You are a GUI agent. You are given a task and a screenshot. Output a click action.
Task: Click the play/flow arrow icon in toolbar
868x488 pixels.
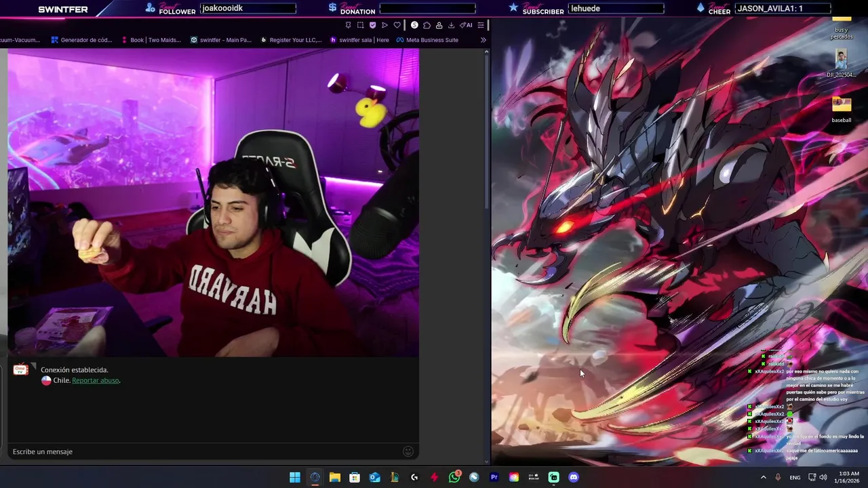coord(384,25)
